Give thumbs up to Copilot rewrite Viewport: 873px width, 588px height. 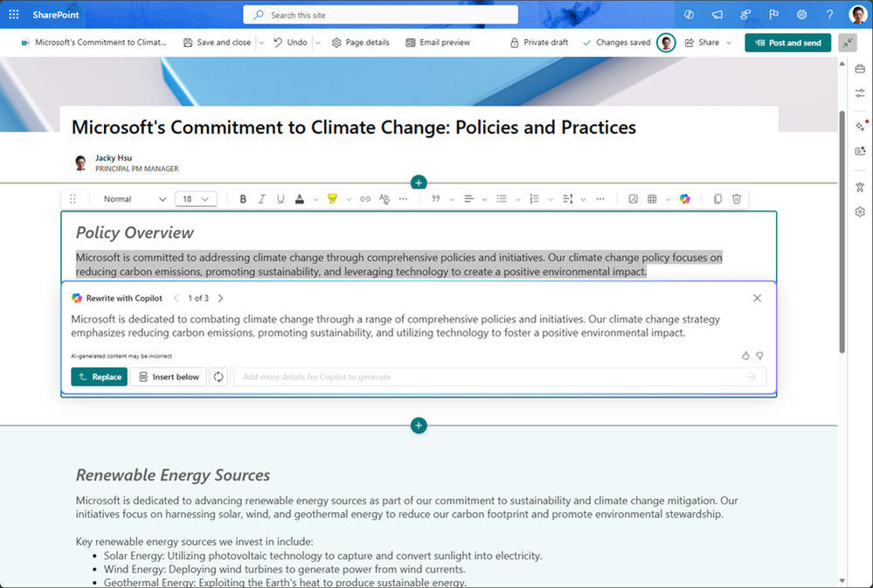pyautogui.click(x=745, y=356)
